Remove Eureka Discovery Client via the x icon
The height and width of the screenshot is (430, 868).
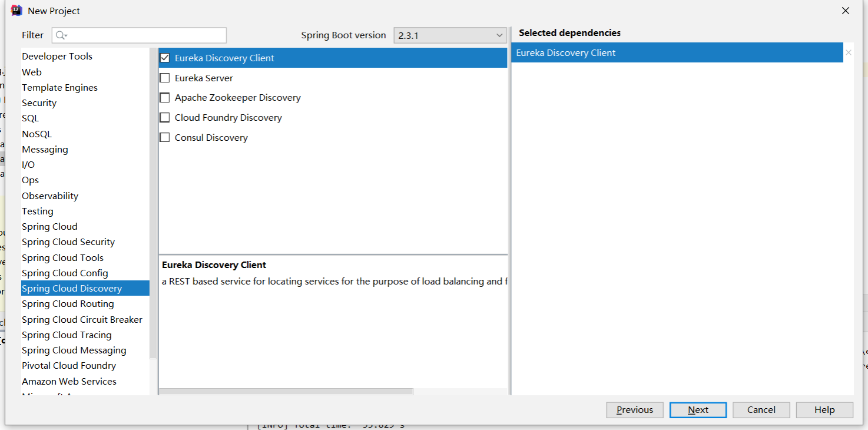coord(849,52)
